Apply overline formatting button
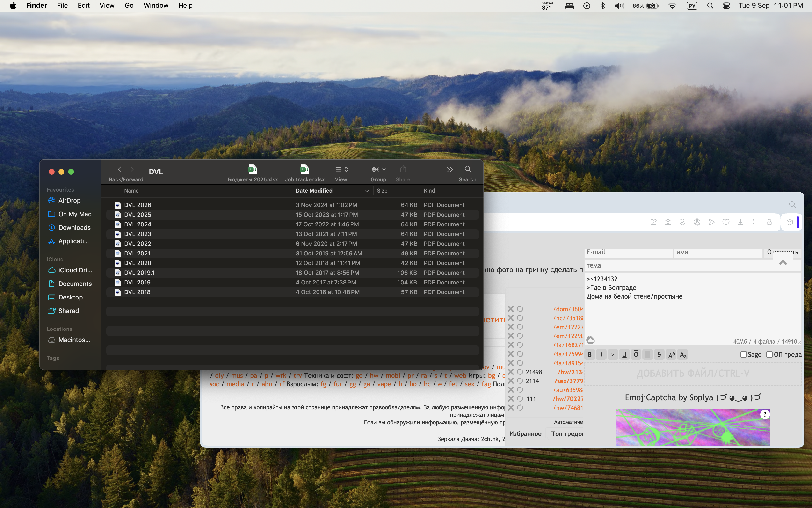This screenshot has width=812, height=508. coord(636,354)
